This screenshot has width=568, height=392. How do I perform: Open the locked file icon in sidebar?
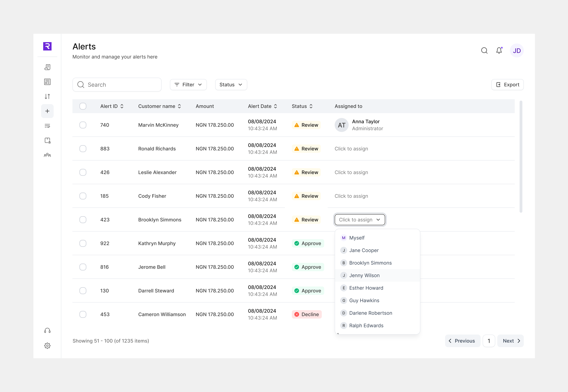pyautogui.click(x=47, y=141)
